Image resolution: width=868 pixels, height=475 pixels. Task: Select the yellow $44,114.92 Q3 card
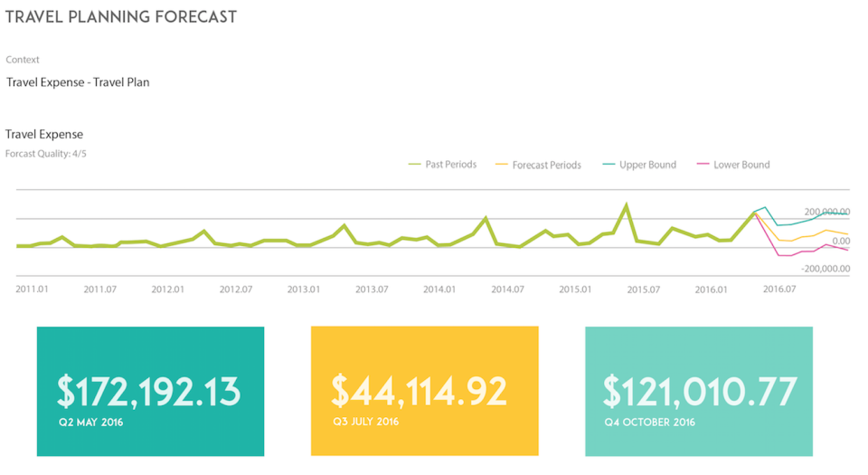click(x=424, y=391)
